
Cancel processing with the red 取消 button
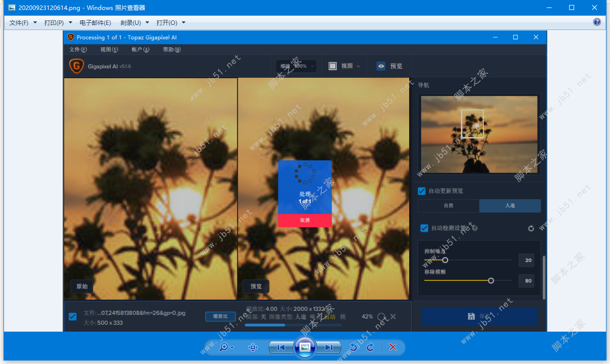coord(305,220)
